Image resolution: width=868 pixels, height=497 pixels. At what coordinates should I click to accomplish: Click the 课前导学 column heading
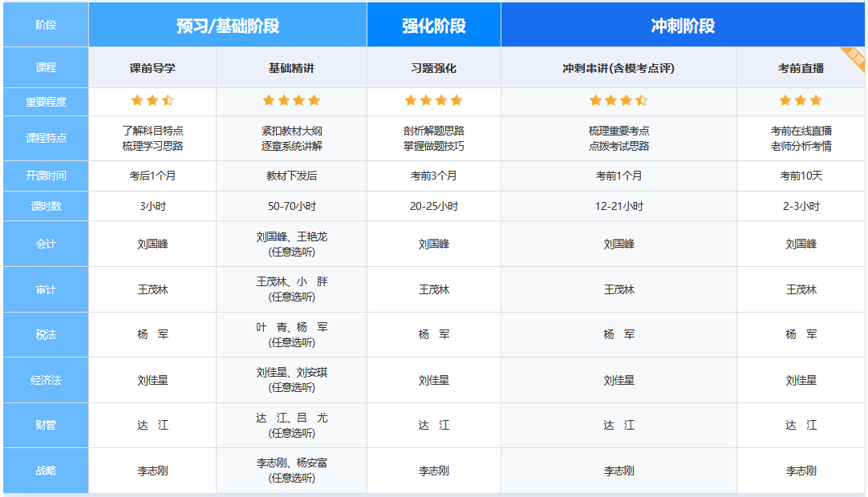point(152,68)
